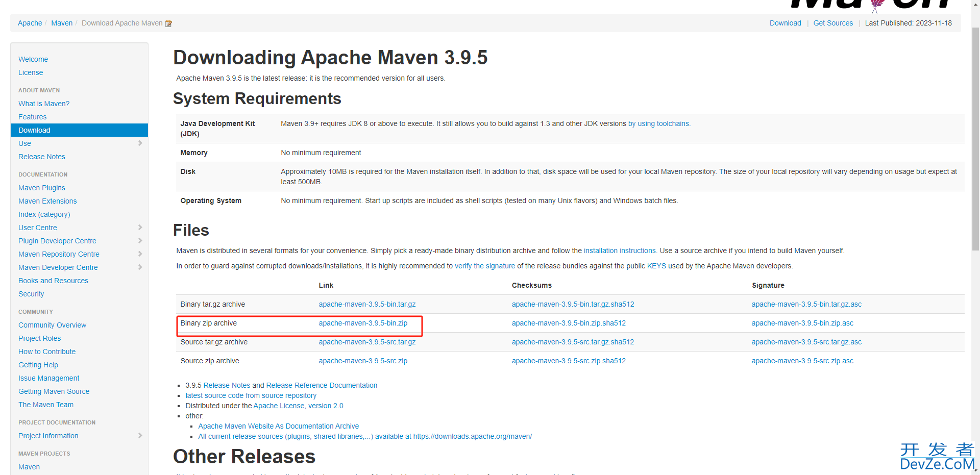Open What is Maven? sidebar item
This screenshot has height=475, width=980.
point(44,104)
